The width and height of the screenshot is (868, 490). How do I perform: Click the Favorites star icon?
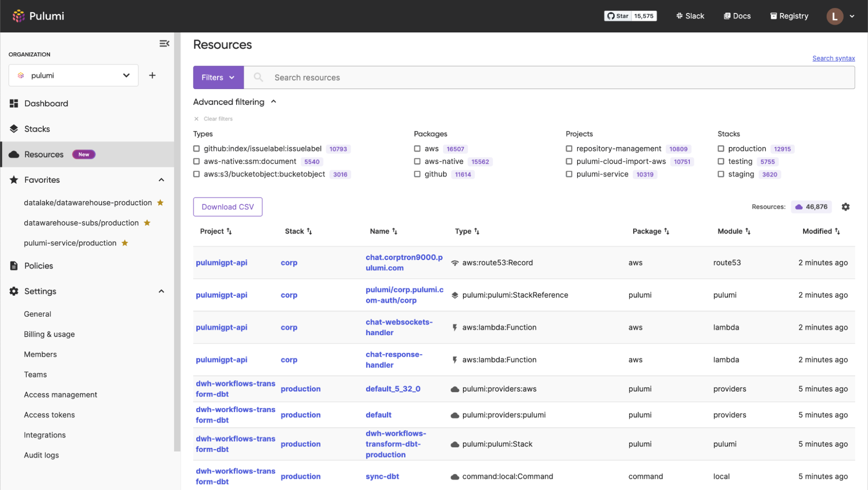[14, 180]
